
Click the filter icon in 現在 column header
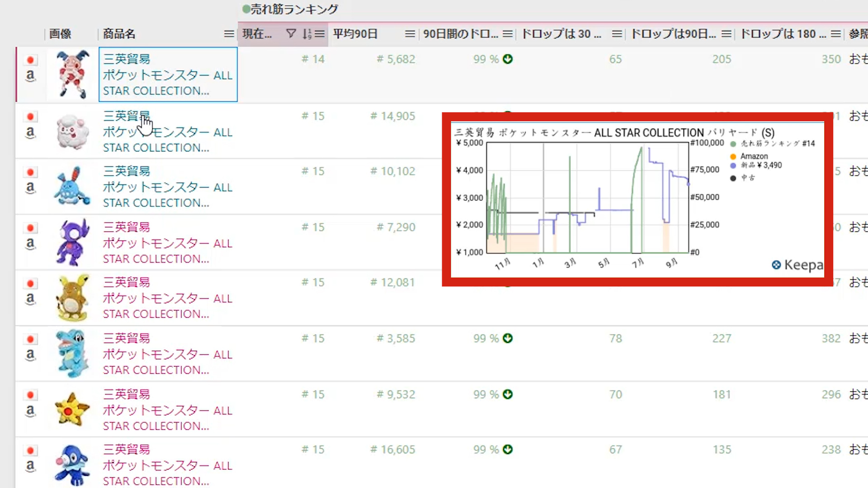tap(291, 33)
